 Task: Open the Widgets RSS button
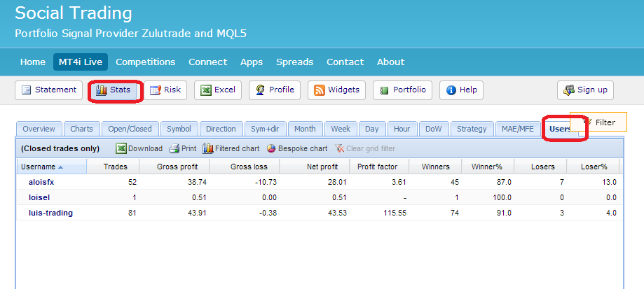coord(336,90)
